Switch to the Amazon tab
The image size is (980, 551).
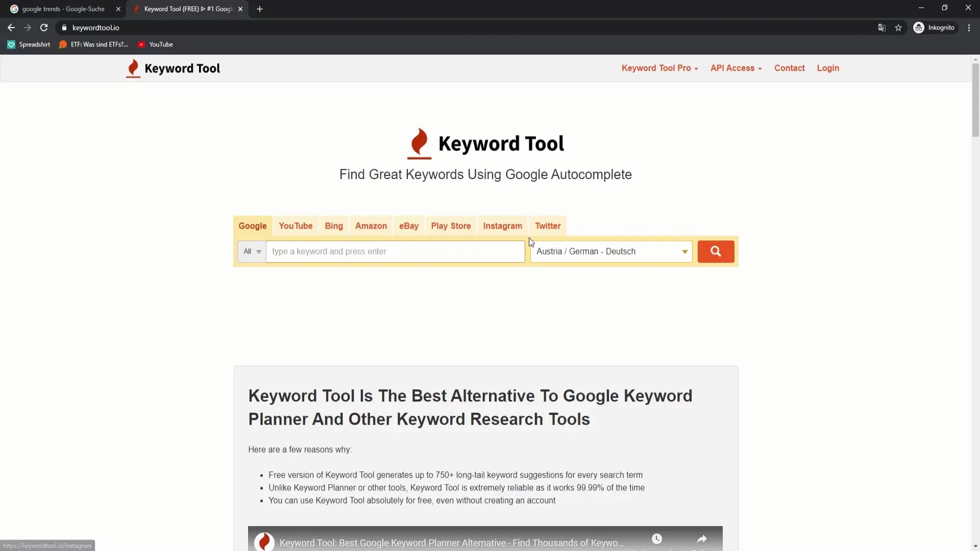click(371, 226)
